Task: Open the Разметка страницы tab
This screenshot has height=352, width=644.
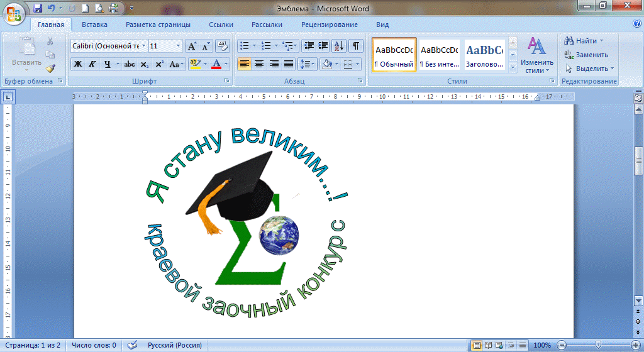Action: [158, 25]
